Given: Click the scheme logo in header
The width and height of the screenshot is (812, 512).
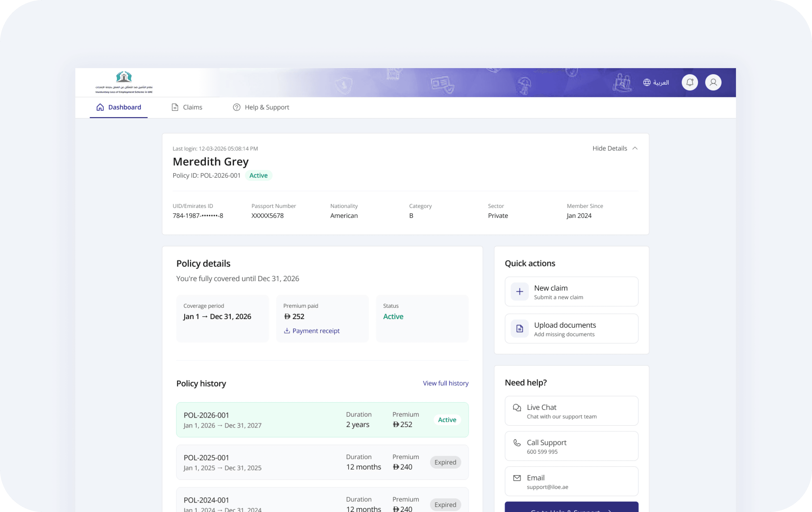Looking at the screenshot, I should [124, 82].
